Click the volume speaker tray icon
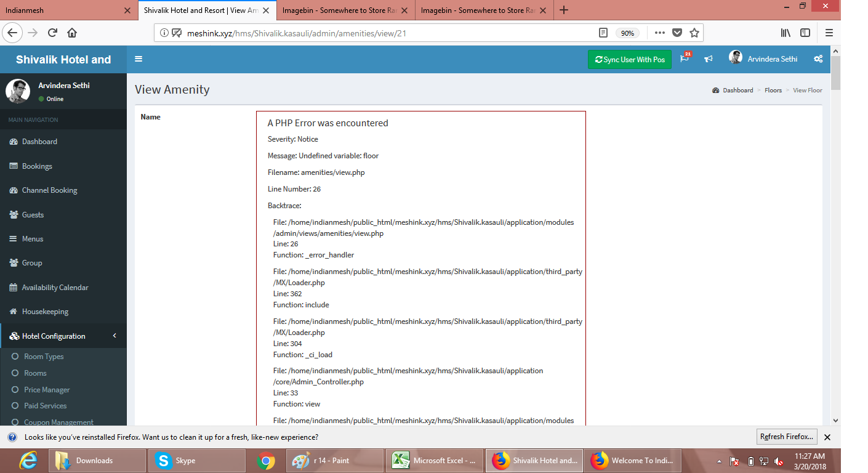The height and width of the screenshot is (473, 868). point(779,461)
